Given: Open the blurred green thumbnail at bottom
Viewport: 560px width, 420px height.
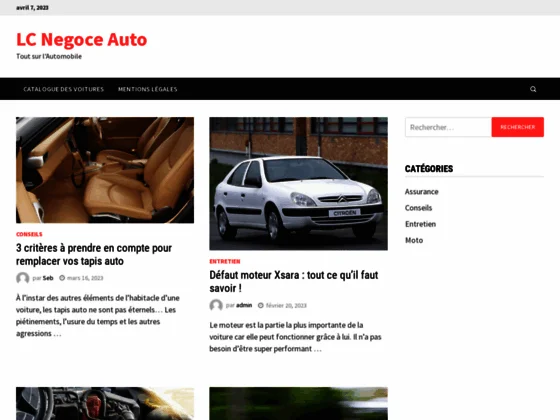Looking at the screenshot, I should [x=299, y=403].
